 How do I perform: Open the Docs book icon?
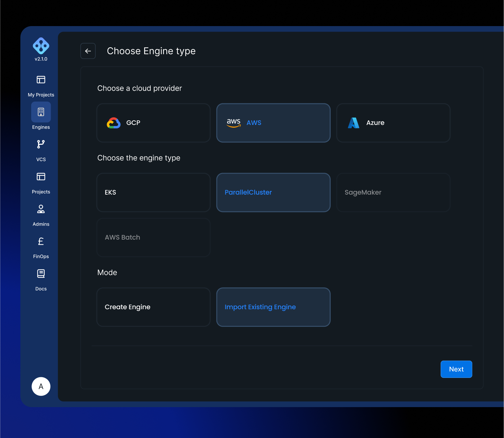coord(41,274)
